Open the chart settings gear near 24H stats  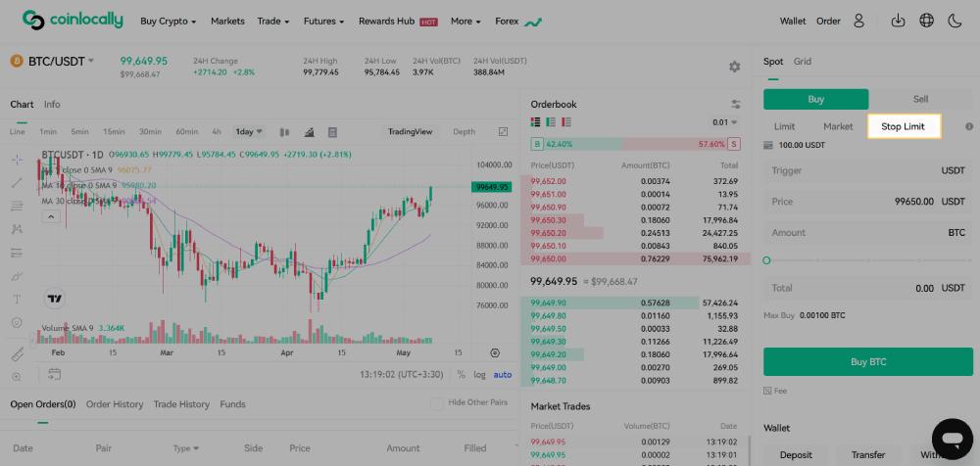734,67
